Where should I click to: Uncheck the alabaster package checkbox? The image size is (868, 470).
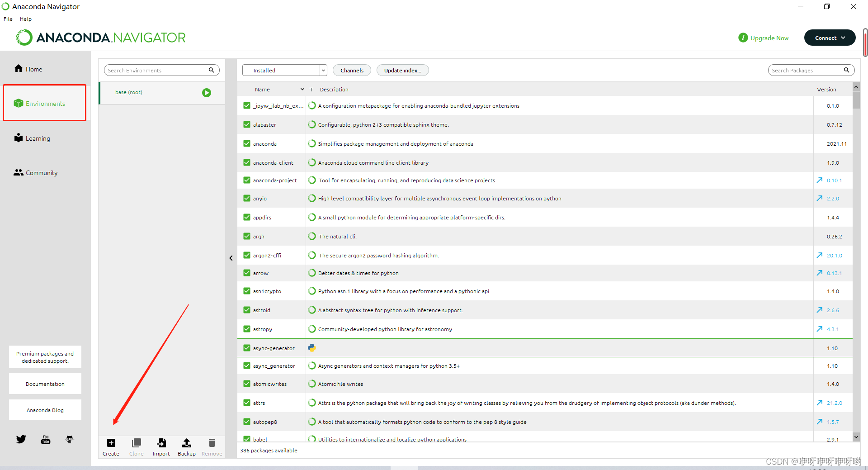click(x=247, y=124)
